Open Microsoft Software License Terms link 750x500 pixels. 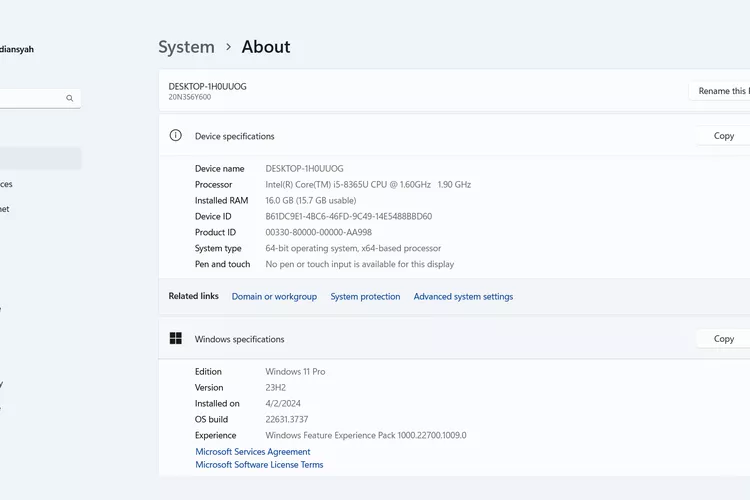click(259, 465)
